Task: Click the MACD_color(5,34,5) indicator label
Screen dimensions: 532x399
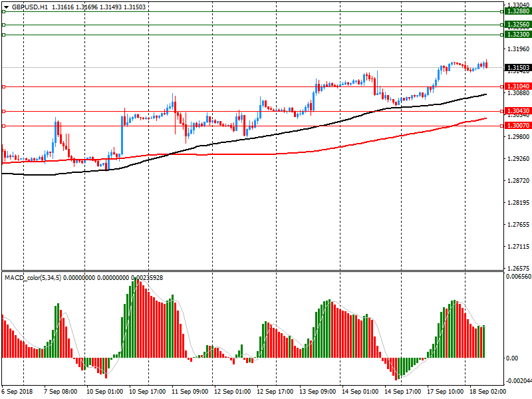Action: coord(33,278)
